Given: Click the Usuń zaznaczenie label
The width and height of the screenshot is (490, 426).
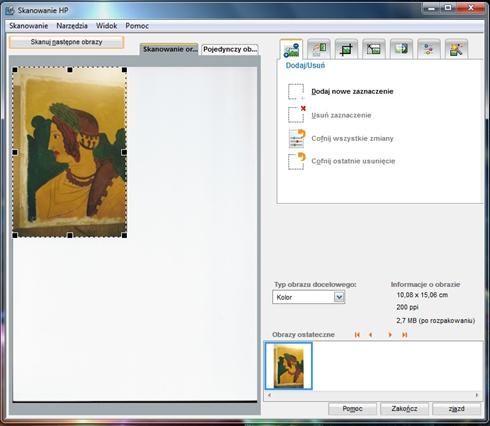Looking at the screenshot, I should tap(341, 115).
